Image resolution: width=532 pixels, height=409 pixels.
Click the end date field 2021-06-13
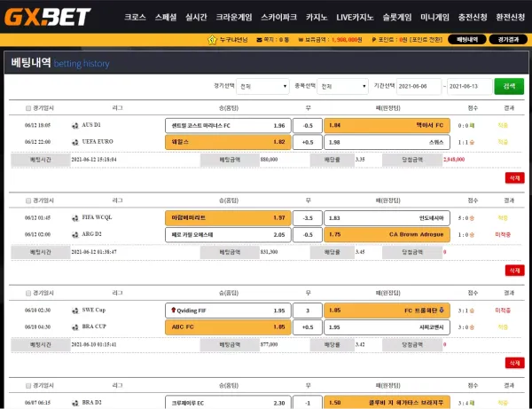[x=470, y=87]
